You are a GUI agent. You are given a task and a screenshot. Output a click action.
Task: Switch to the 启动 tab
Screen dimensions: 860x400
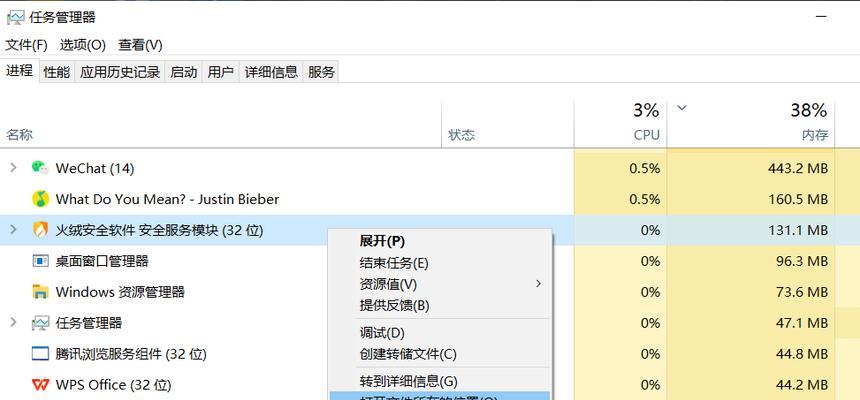[184, 72]
